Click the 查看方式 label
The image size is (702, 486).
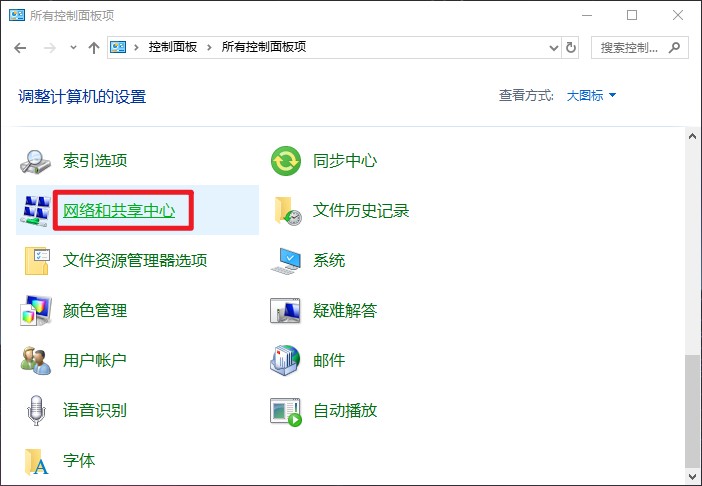click(526, 95)
